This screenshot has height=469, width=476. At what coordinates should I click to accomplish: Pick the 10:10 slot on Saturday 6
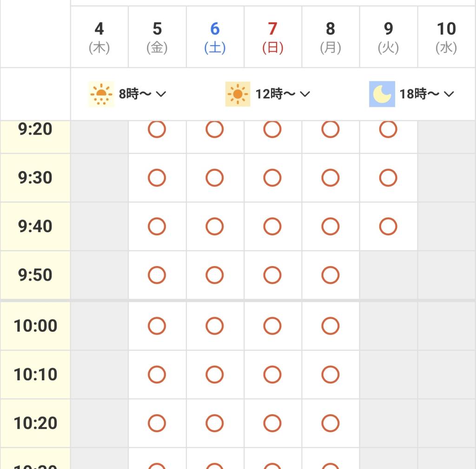[x=214, y=374]
